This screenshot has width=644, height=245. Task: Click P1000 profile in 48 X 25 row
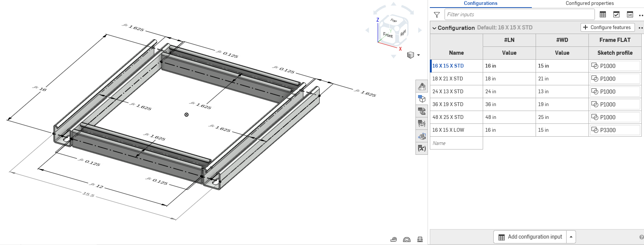[x=615, y=117]
